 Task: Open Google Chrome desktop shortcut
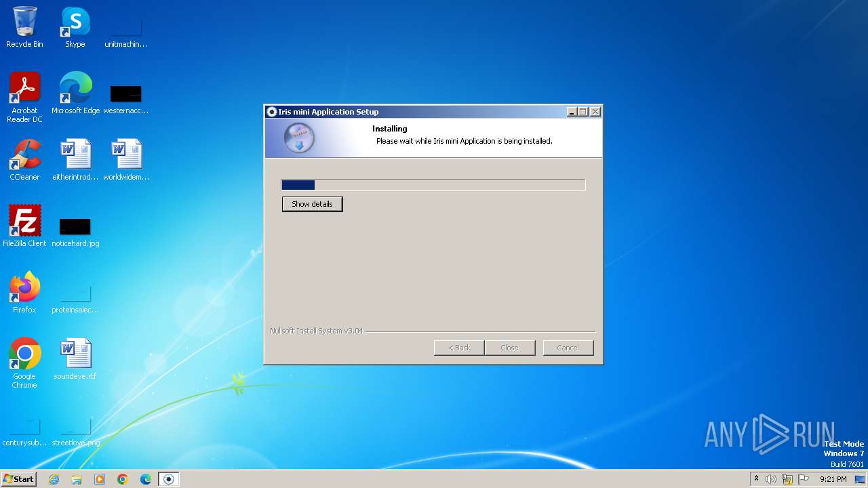(x=24, y=363)
